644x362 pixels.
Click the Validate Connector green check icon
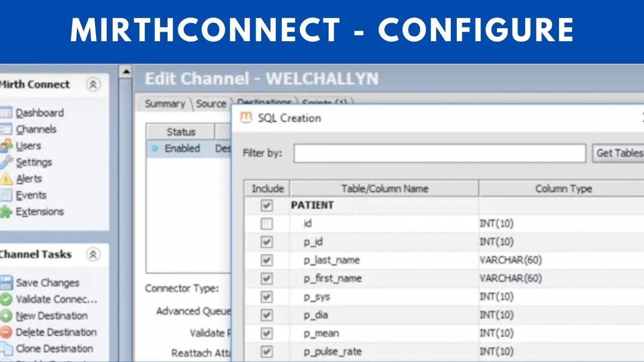6,299
